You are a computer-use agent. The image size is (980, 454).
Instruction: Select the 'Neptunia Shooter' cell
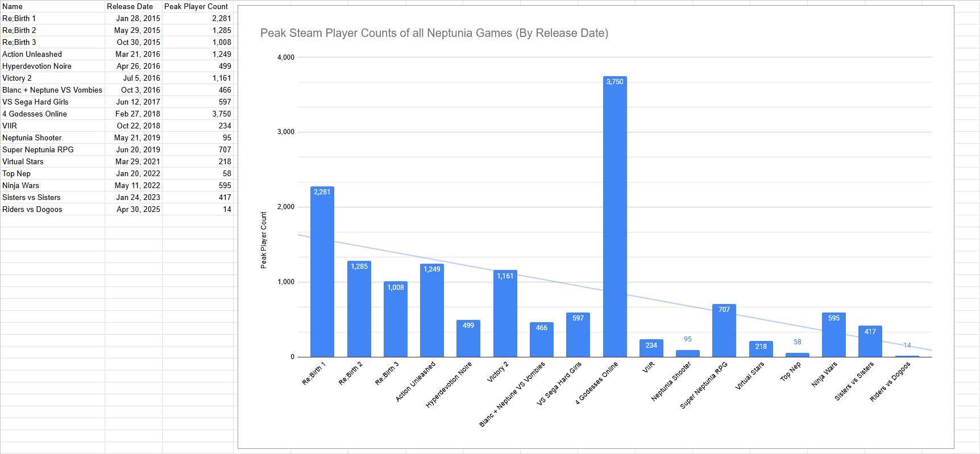point(52,138)
